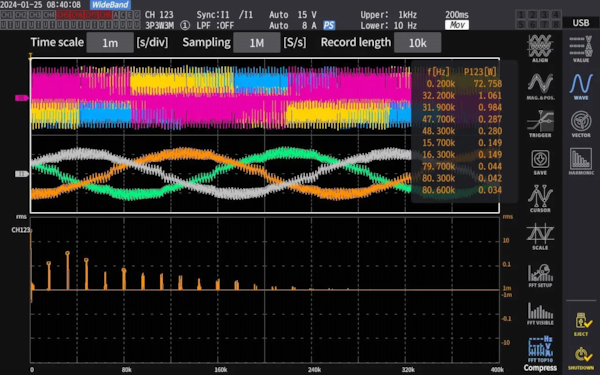This screenshot has height=375, width=600.
Task: Switch to the WAVE screen
Action: 581,86
